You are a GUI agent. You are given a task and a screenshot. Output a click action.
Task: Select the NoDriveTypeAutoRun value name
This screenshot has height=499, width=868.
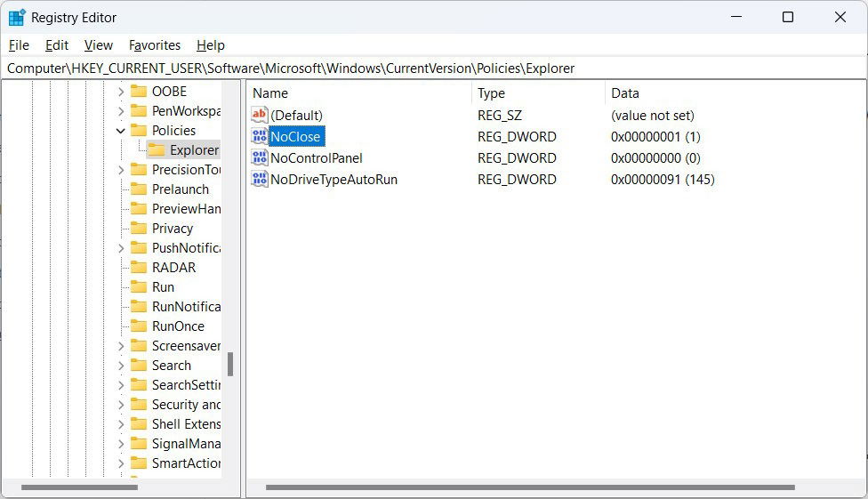pyautogui.click(x=334, y=180)
